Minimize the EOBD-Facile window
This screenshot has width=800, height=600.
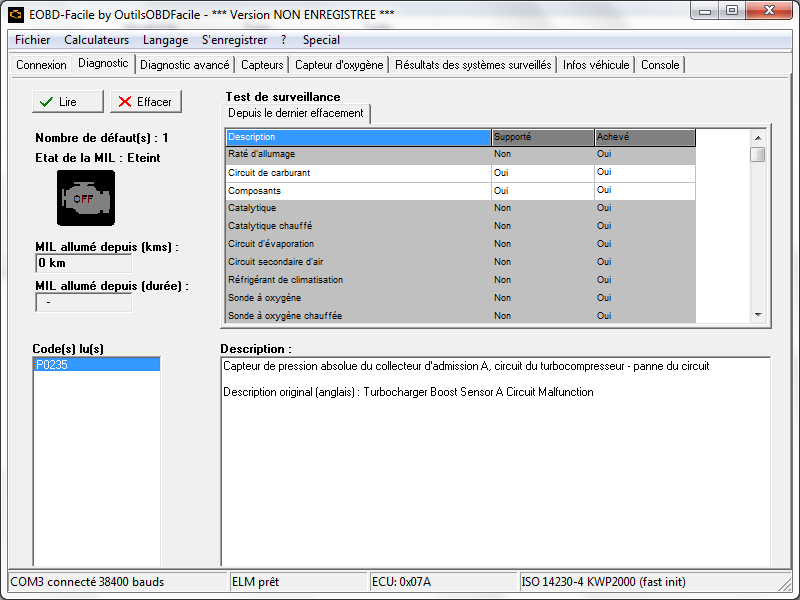click(x=705, y=11)
